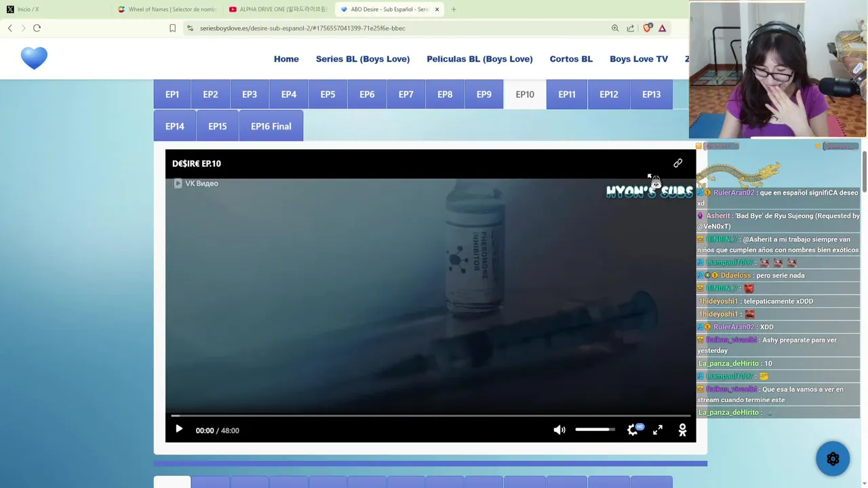Select episode EP9
The width and height of the screenshot is (868, 488).
(484, 94)
